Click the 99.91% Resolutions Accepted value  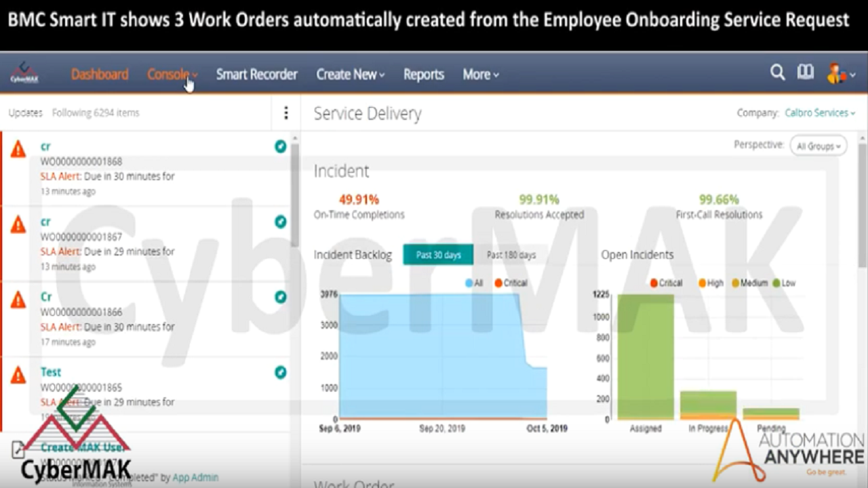pyautogui.click(x=539, y=199)
